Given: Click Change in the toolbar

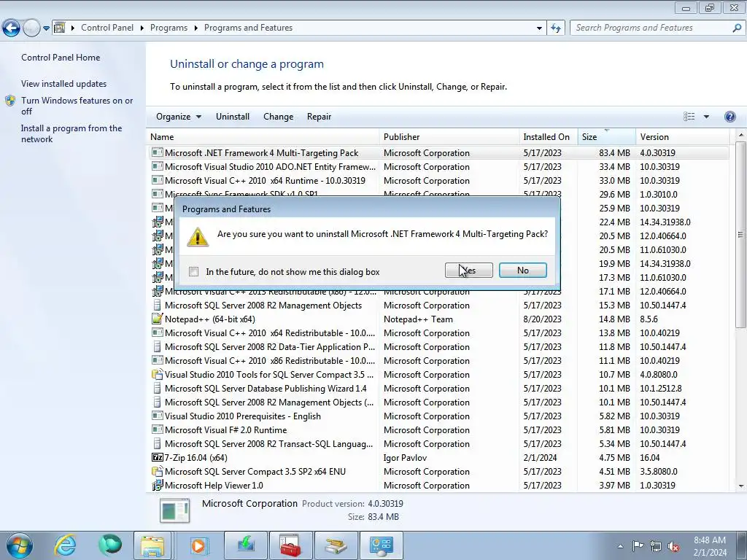Looking at the screenshot, I should (x=278, y=117).
